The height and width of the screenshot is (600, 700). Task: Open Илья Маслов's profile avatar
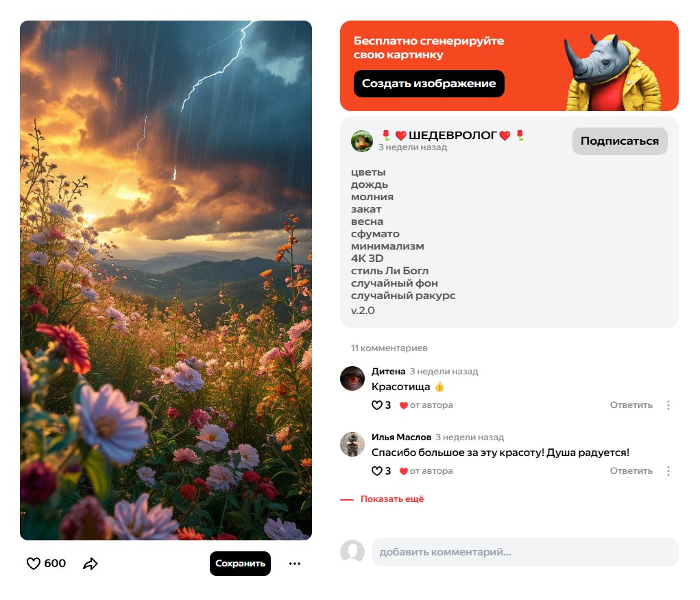[352, 444]
